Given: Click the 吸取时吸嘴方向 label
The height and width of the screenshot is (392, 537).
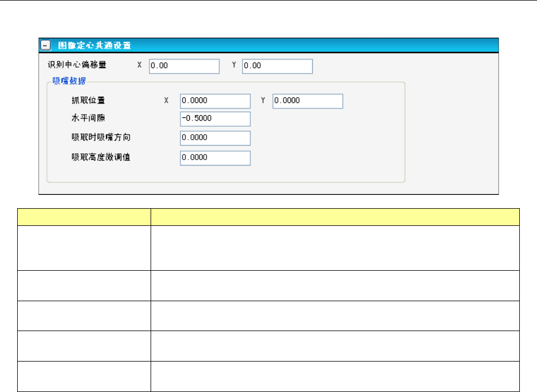Looking at the screenshot, I should click(x=101, y=137).
